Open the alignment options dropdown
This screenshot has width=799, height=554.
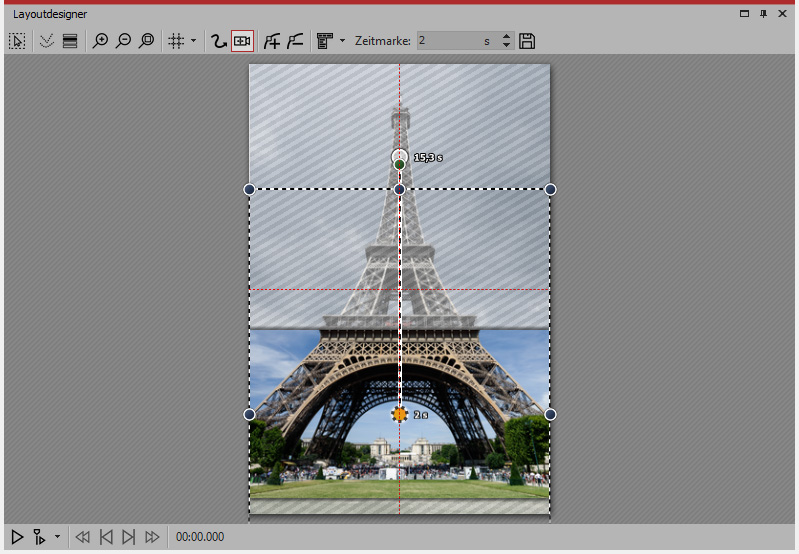[342, 41]
